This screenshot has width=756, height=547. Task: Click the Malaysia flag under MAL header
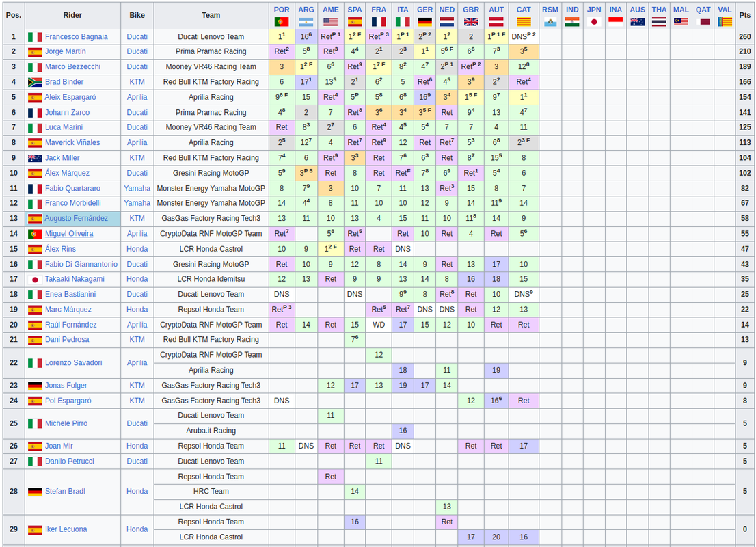tap(681, 22)
